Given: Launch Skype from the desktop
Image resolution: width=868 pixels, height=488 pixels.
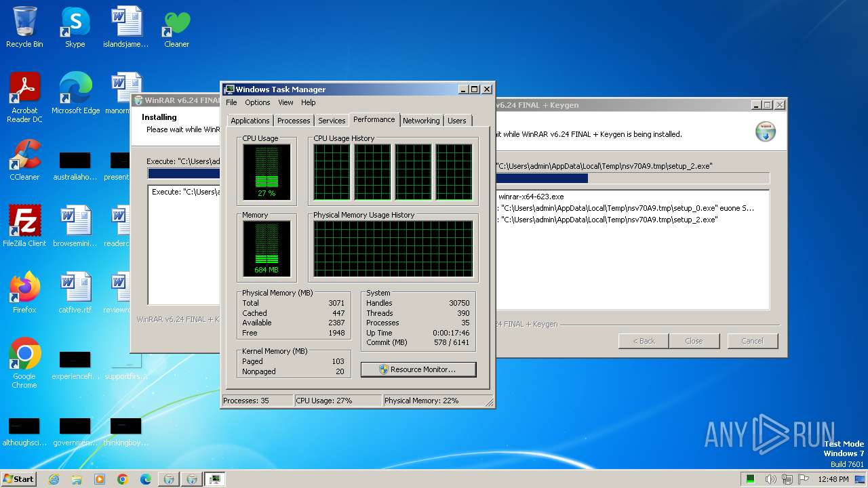Looking at the screenshot, I should (x=75, y=28).
